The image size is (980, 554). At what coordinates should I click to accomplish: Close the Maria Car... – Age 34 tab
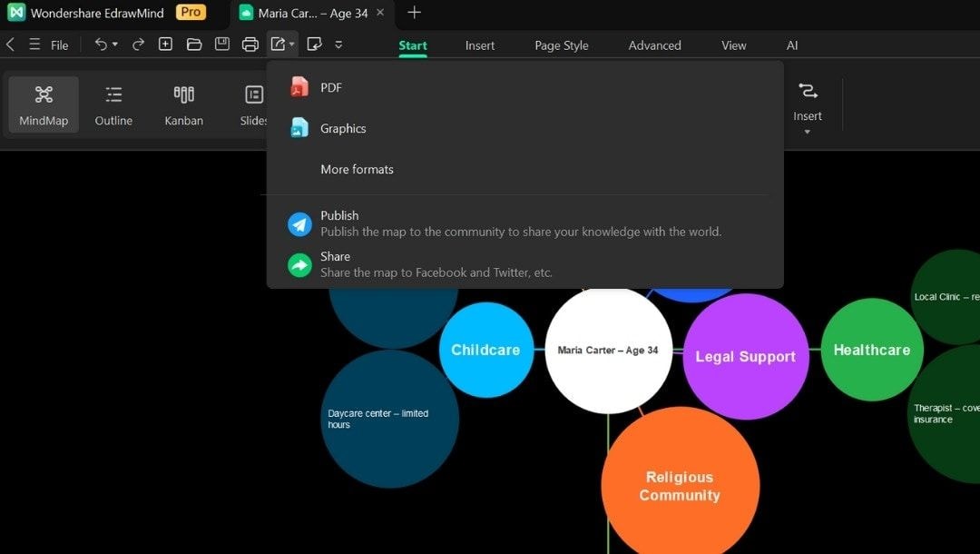[380, 13]
